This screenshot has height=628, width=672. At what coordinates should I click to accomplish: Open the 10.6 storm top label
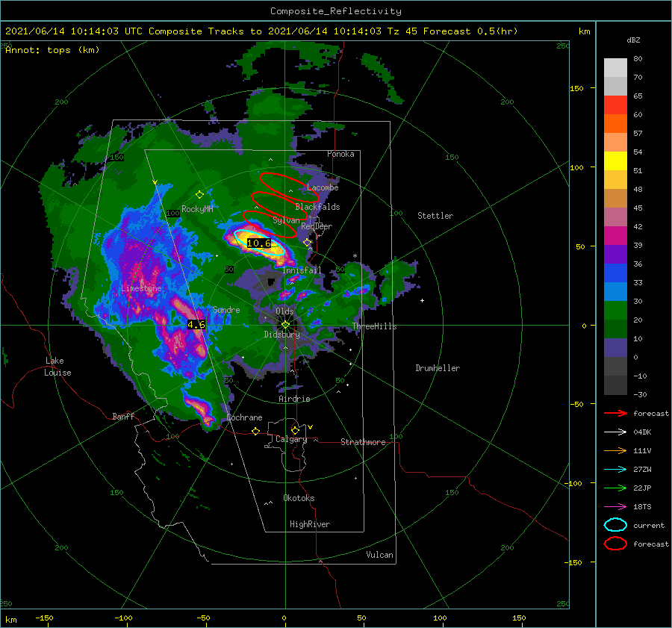(x=259, y=243)
